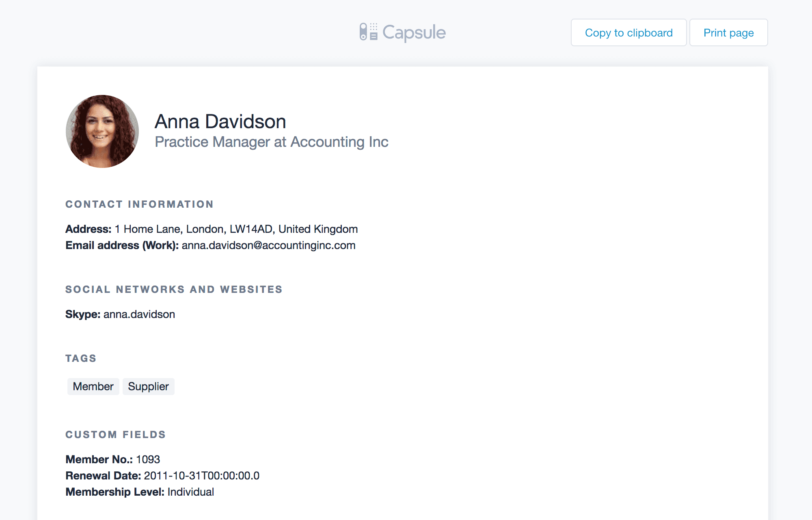Click the TAGS heading

coord(81,358)
